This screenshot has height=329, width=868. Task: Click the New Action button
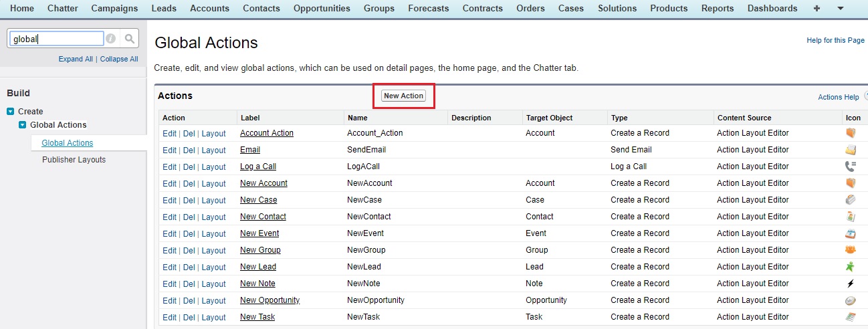(x=403, y=96)
